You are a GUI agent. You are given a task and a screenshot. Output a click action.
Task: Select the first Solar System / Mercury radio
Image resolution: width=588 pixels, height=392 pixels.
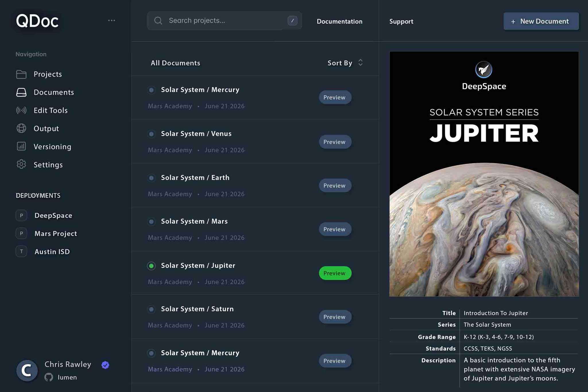[151, 90]
